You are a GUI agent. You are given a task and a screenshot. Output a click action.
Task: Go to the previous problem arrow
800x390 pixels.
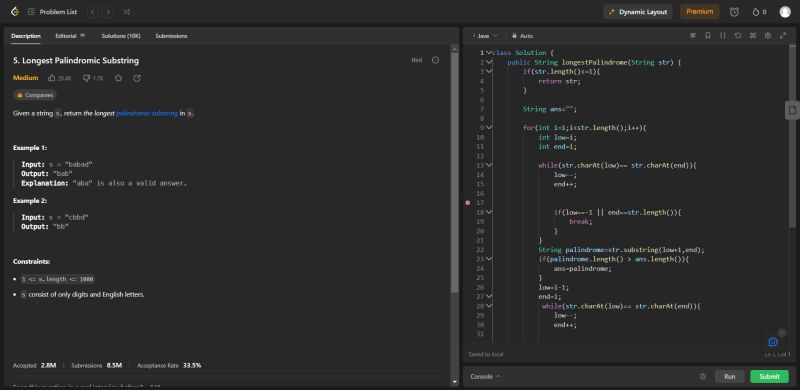pos(93,12)
